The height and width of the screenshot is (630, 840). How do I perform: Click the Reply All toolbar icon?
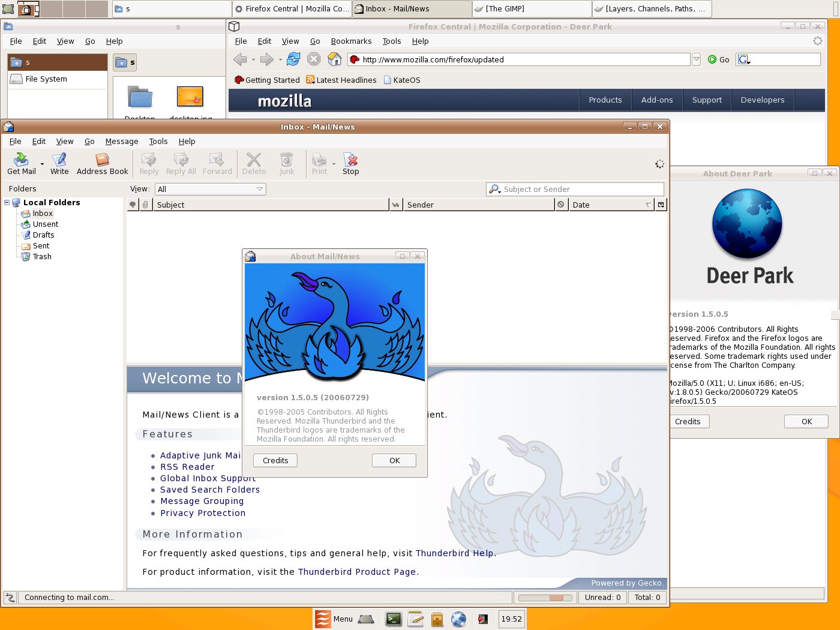(x=181, y=159)
